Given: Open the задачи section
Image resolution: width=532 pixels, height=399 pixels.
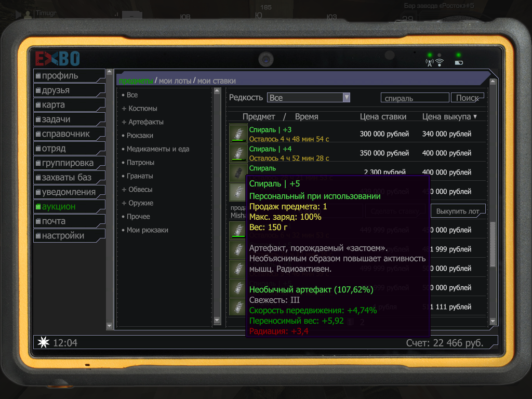Looking at the screenshot, I should pos(69,119).
